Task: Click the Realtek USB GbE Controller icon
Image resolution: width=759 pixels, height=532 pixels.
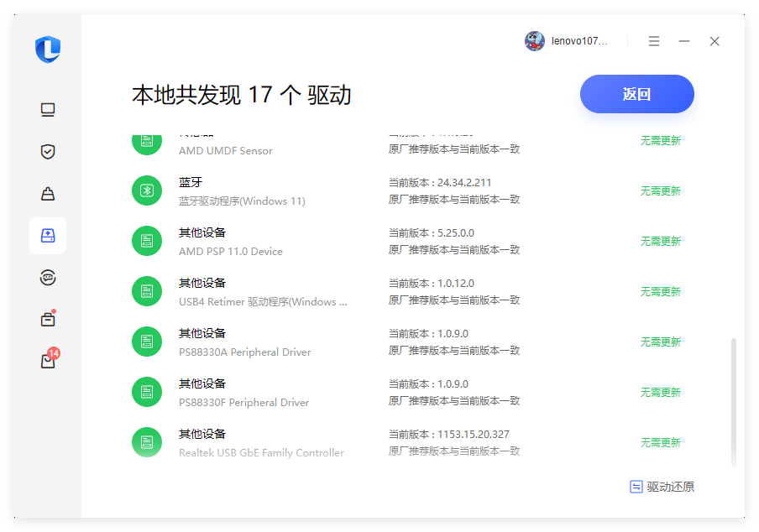Action: coord(147,442)
